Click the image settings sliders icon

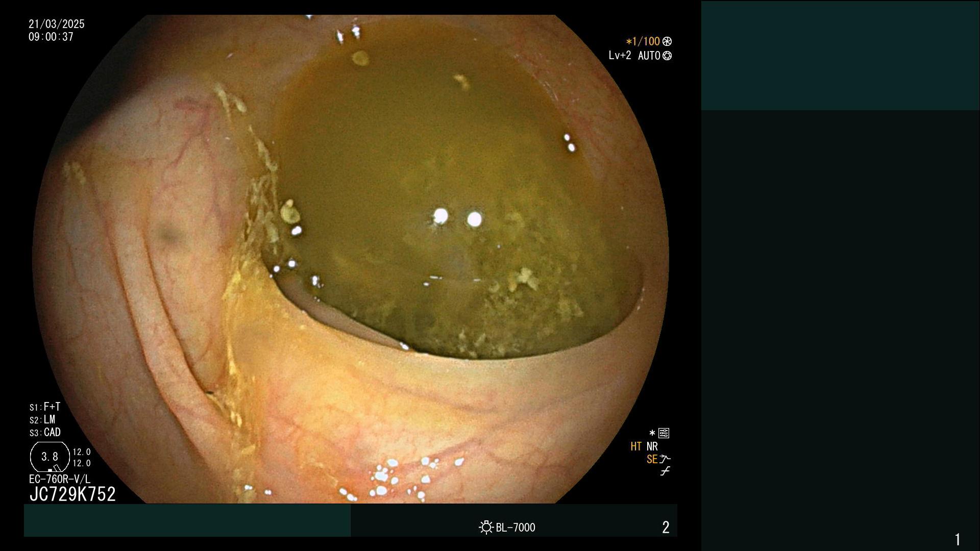coord(664,433)
